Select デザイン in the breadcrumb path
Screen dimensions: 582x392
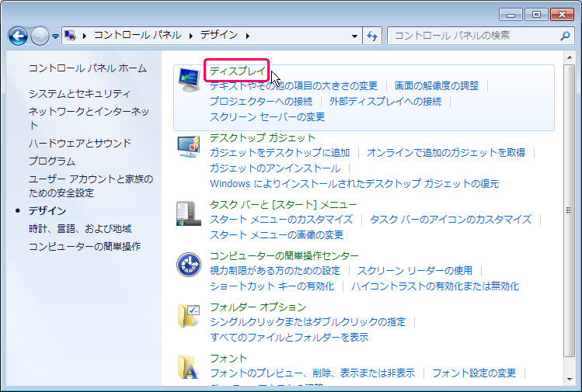click(219, 35)
